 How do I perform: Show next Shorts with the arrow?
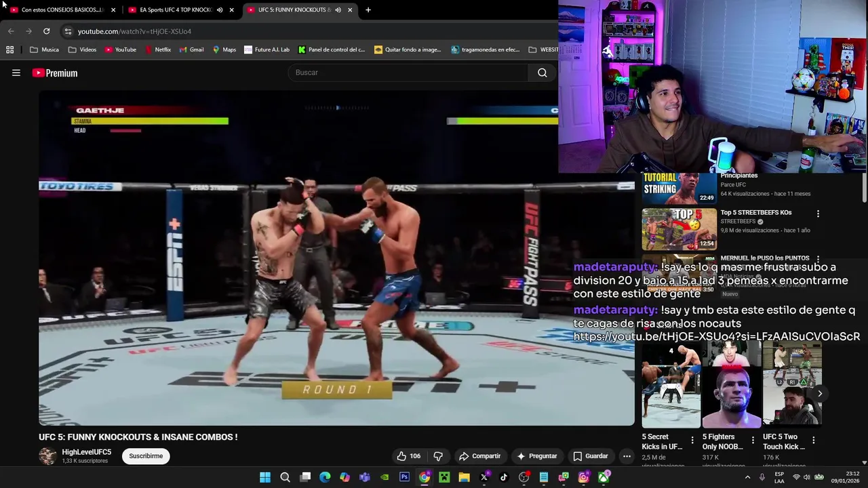point(819,393)
